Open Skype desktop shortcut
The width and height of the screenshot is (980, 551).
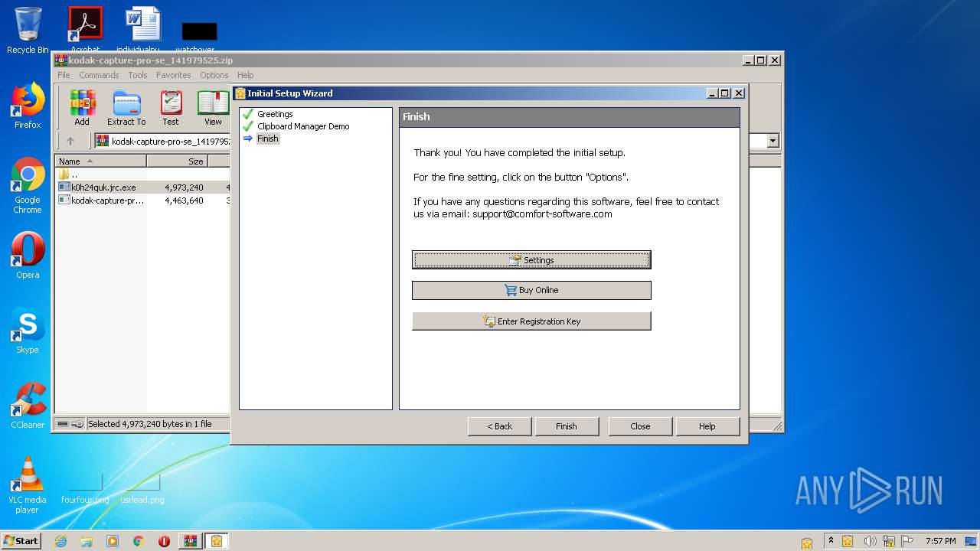pyautogui.click(x=28, y=331)
